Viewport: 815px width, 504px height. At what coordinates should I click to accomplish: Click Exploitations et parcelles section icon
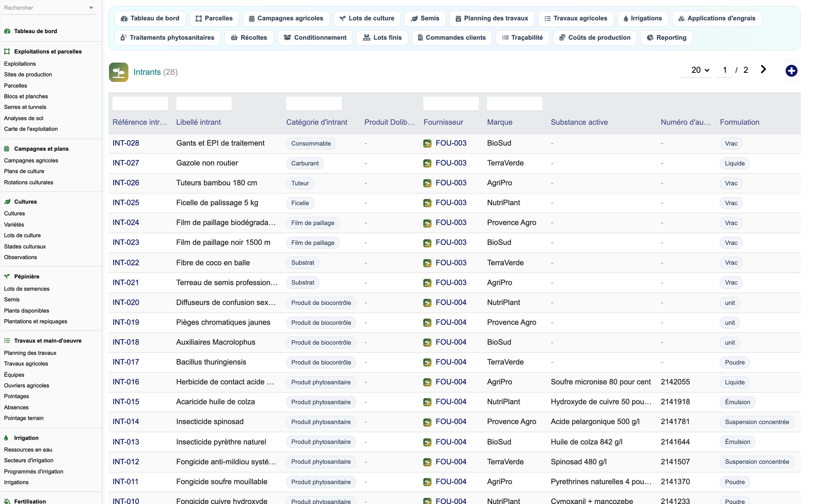pos(7,51)
